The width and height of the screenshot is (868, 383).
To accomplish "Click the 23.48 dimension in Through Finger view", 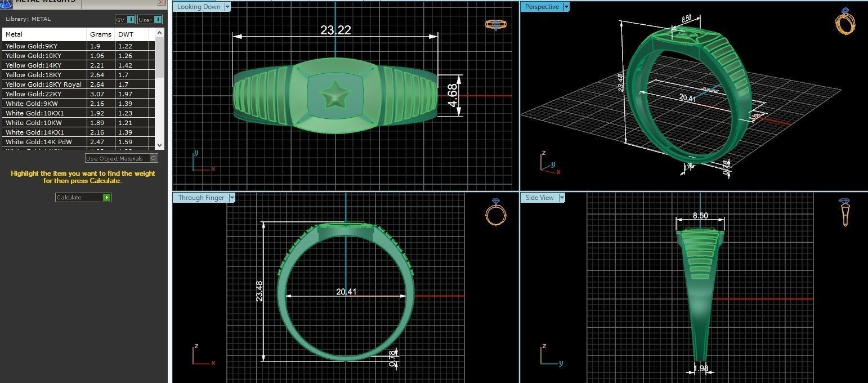I will [x=259, y=291].
